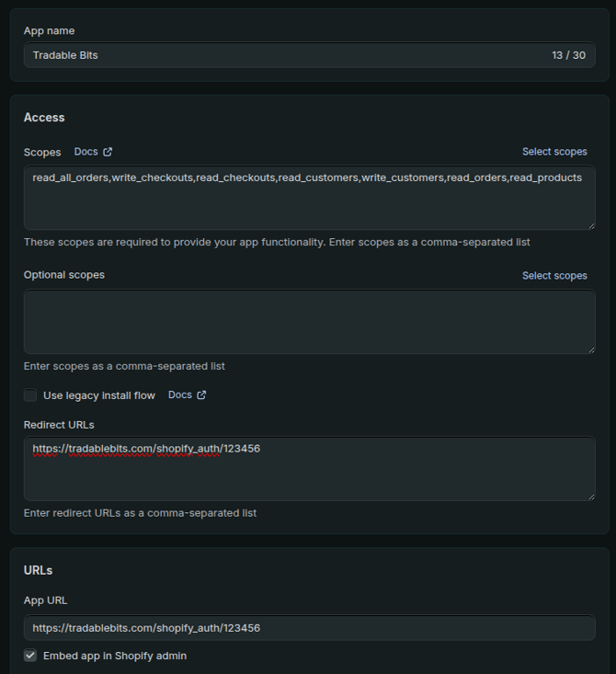
Task: Click Select scopes for required Scopes
Action: 554,152
